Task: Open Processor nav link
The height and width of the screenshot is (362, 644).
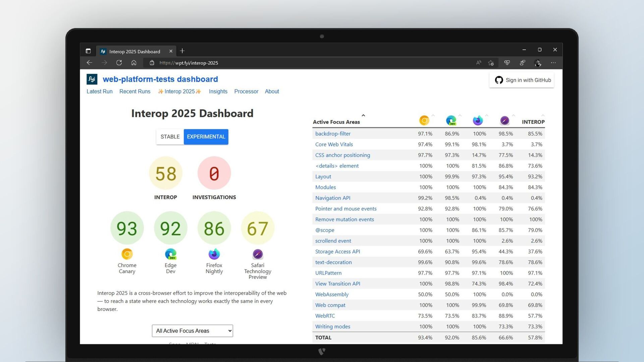Action: pyautogui.click(x=246, y=92)
